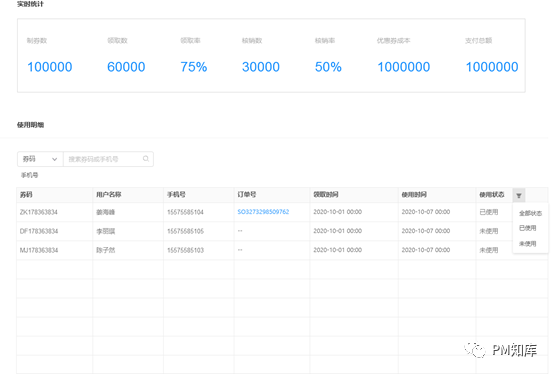Click the 1000000 value under 优惠券成本
Viewport: 554px width, 374px height.
coord(404,67)
